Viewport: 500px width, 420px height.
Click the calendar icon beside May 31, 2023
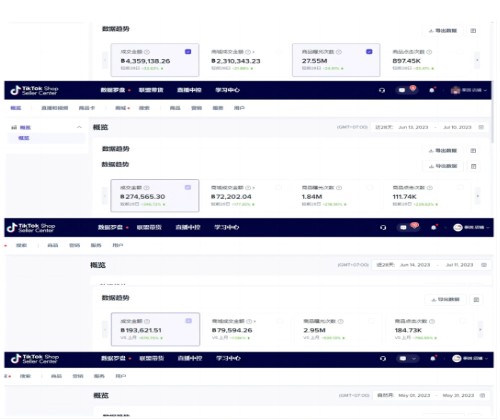click(482, 395)
